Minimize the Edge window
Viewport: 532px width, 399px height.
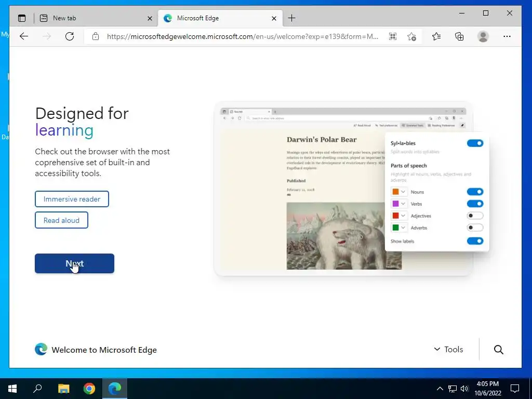pos(462,13)
